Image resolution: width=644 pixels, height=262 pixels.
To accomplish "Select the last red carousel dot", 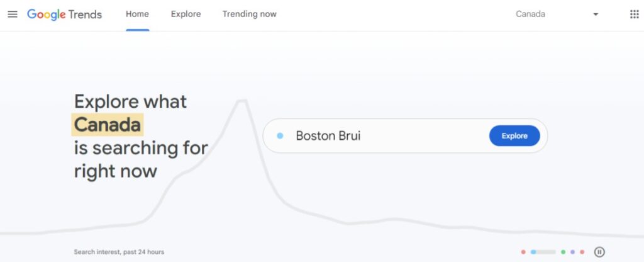I will [582, 252].
